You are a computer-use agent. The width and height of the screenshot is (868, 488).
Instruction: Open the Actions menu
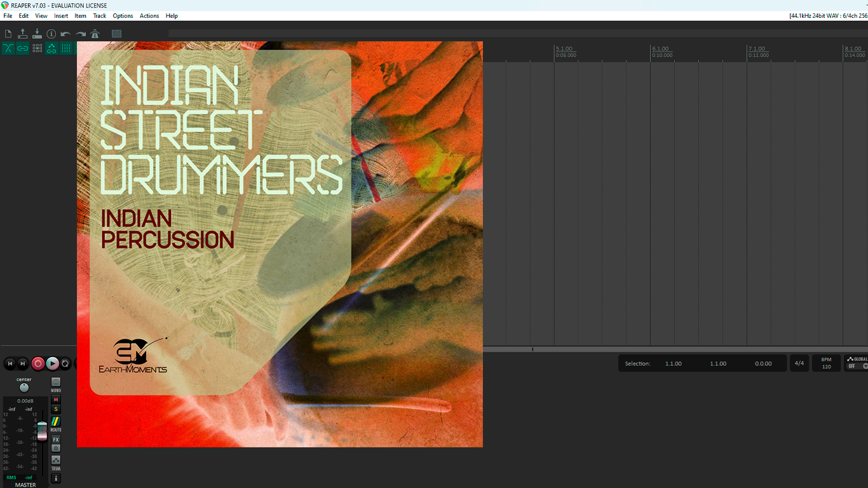(149, 16)
